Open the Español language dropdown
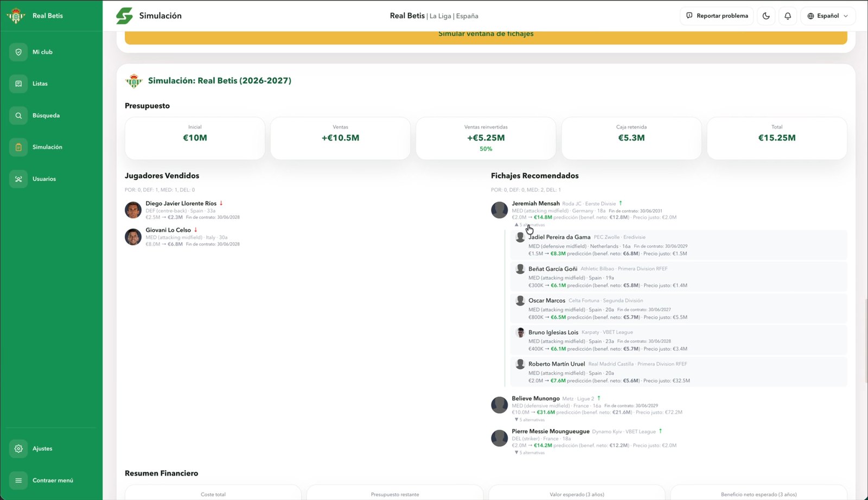This screenshot has height=500, width=868. point(828,16)
